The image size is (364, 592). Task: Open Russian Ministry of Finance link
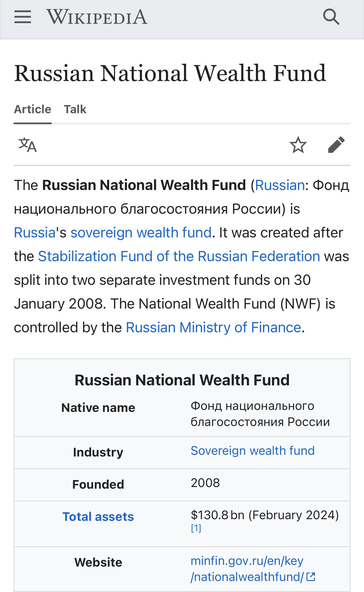click(213, 328)
